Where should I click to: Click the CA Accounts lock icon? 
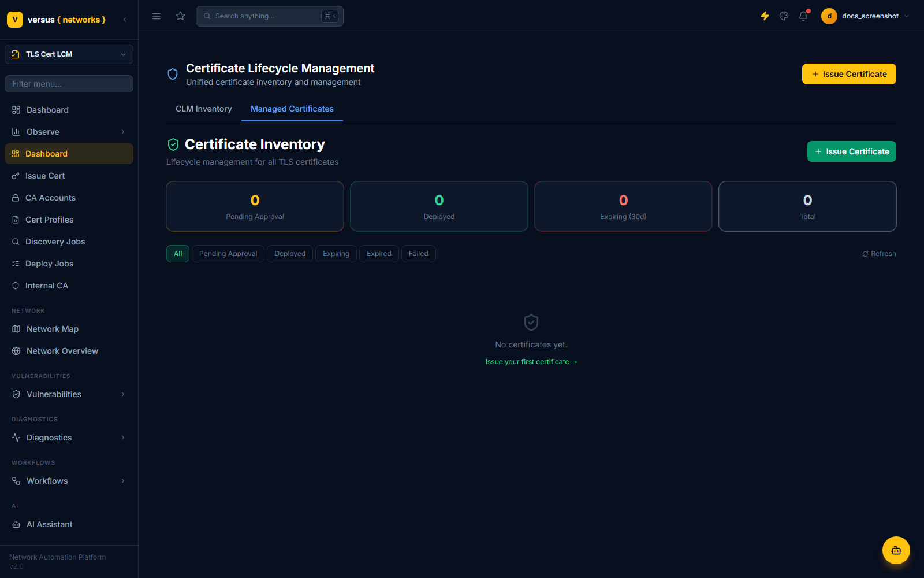tap(16, 198)
